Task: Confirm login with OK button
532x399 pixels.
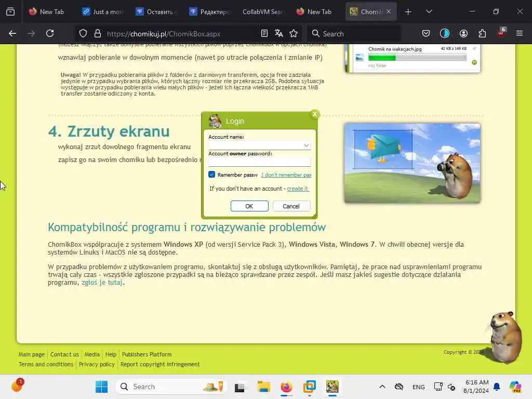Action: point(249,206)
